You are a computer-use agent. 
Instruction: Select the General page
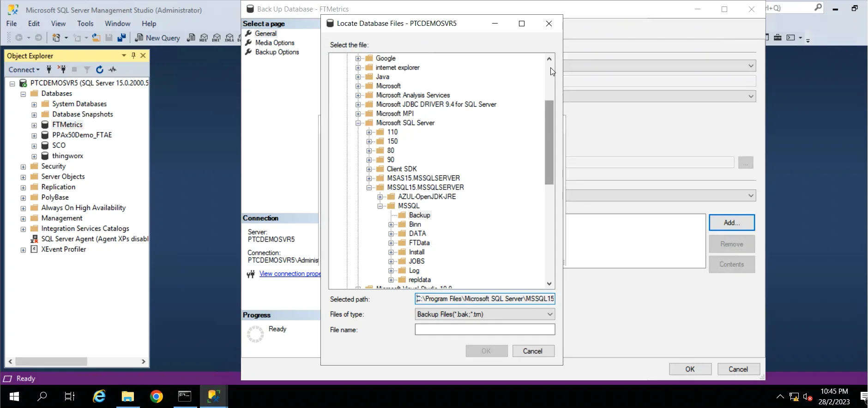click(x=265, y=34)
